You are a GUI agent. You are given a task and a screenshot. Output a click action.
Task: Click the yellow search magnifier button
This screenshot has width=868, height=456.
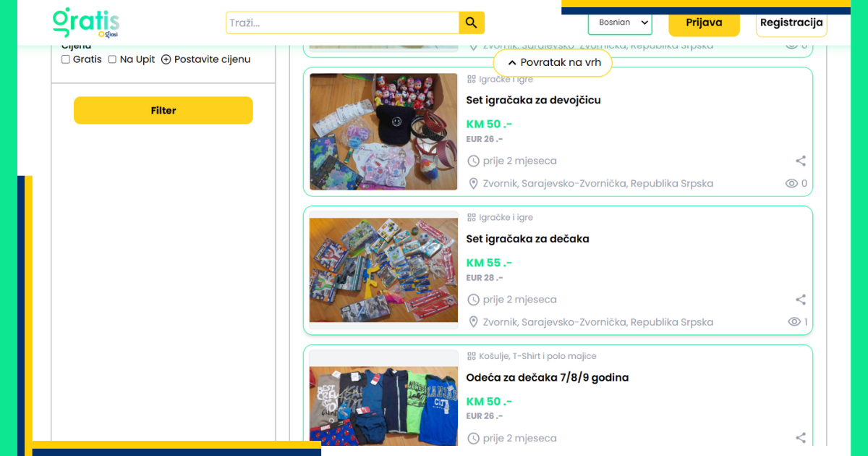472,22
